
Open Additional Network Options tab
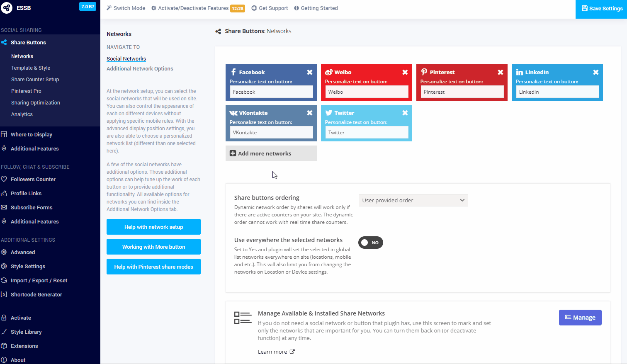(140, 69)
